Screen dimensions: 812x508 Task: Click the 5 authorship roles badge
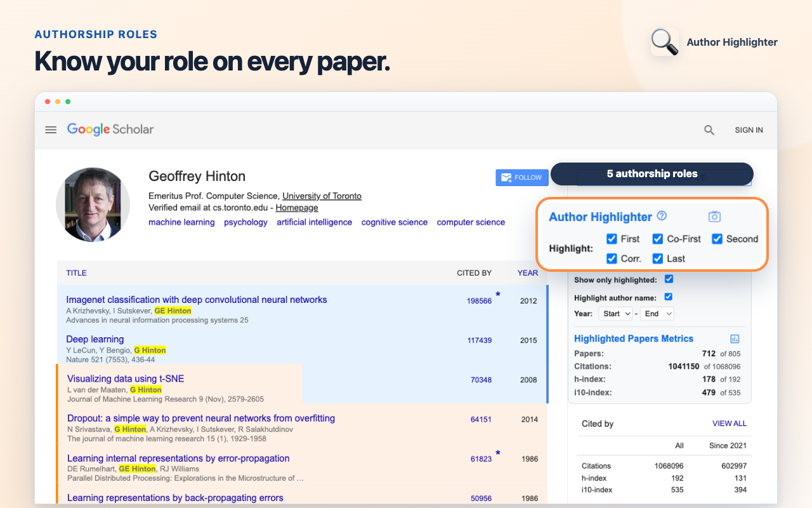click(x=652, y=173)
